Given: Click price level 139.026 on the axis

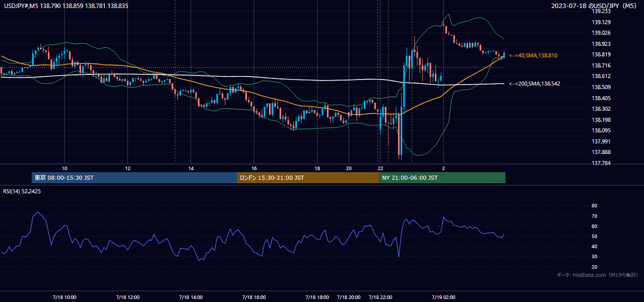Looking at the screenshot, I should point(602,33).
